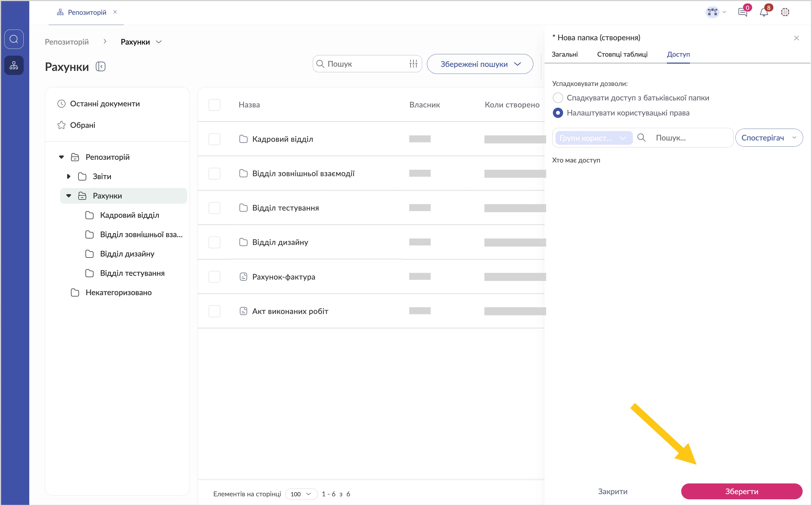812x506 pixels.
Task: Click the star icon for Обрані
Action: click(61, 125)
